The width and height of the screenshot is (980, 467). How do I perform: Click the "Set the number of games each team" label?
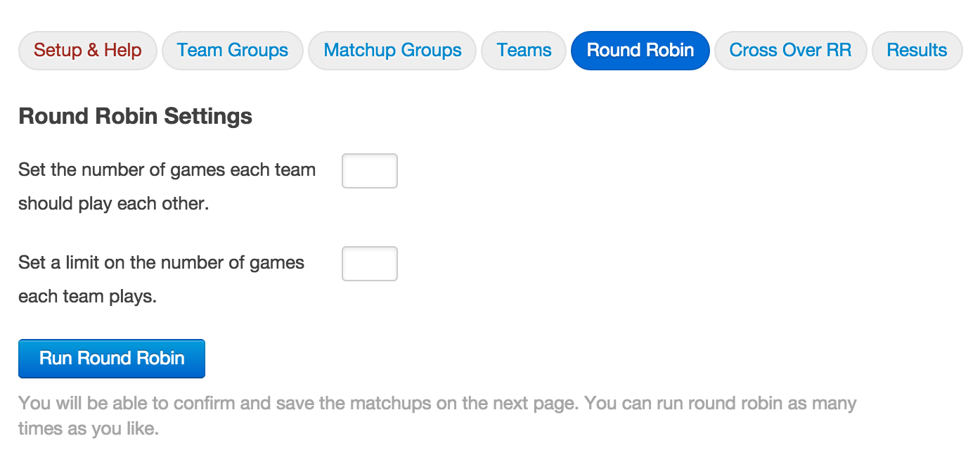click(x=167, y=170)
